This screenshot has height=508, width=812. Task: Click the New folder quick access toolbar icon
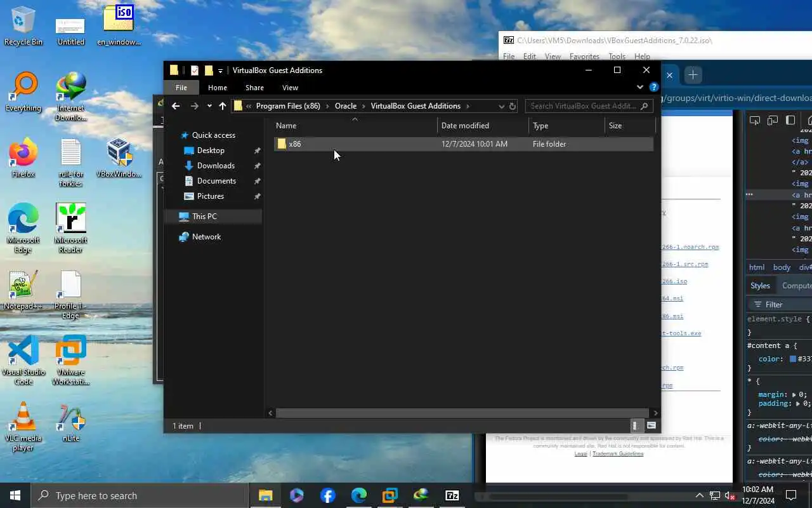click(x=209, y=70)
